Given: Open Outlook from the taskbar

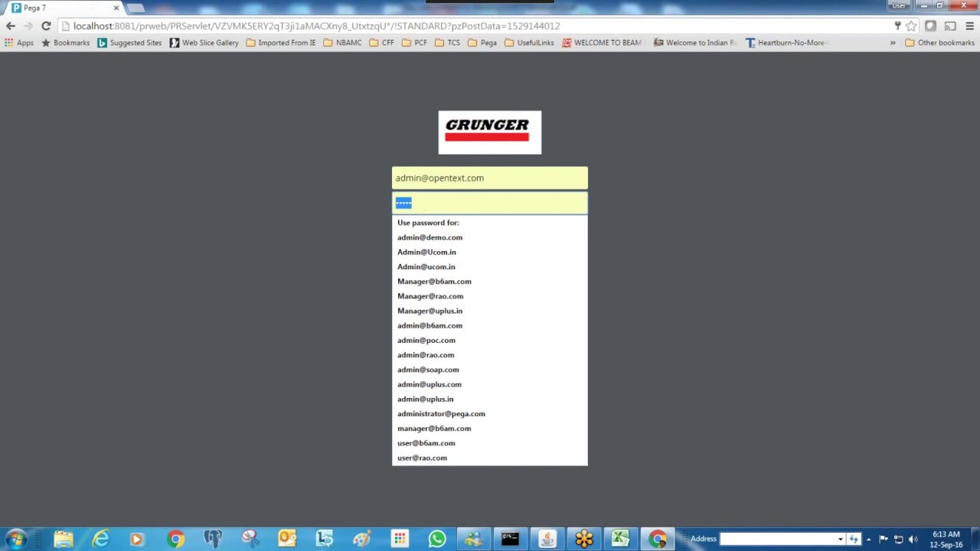Looking at the screenshot, I should pos(287,539).
